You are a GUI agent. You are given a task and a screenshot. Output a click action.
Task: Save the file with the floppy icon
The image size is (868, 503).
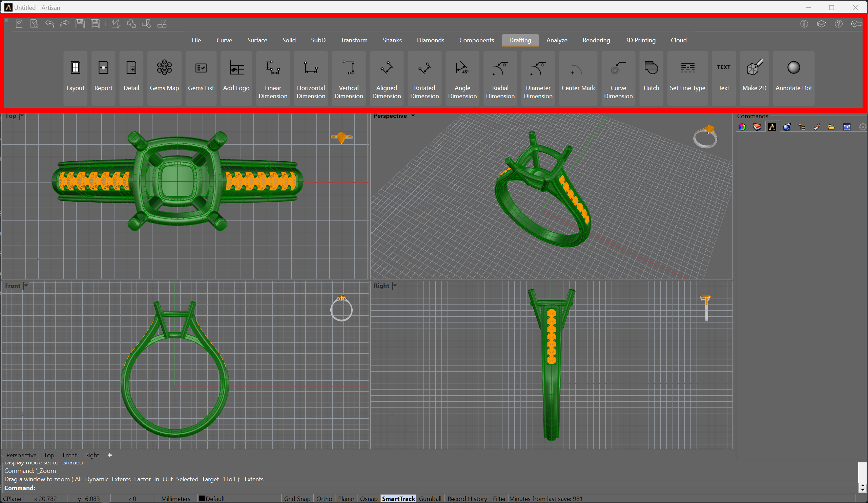(80, 24)
